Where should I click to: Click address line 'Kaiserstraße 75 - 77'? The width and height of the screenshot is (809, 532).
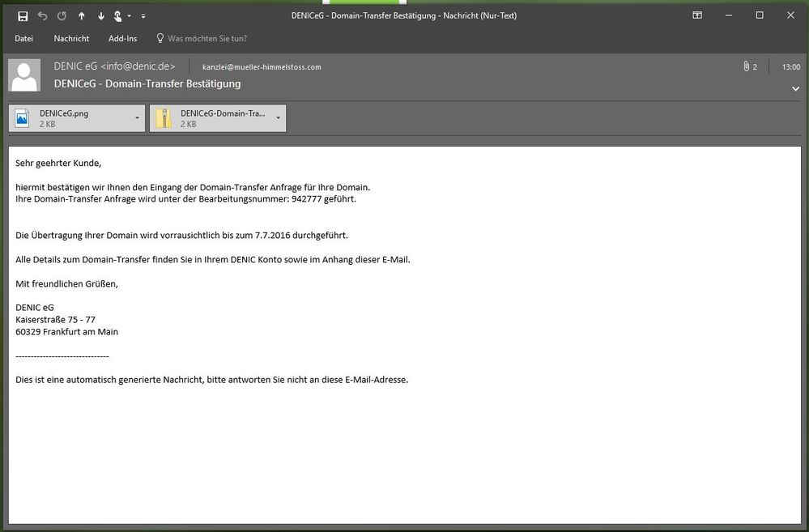(x=55, y=319)
